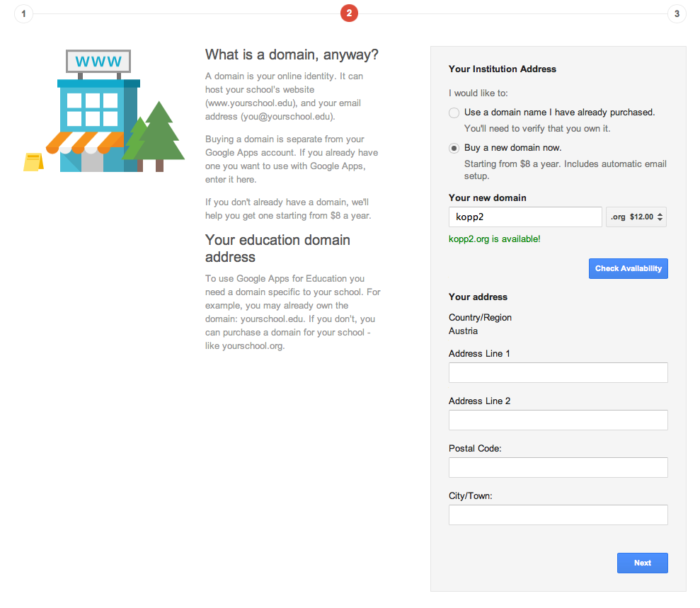Open the .org $12.00 extension dropdown
Viewport: 700px width, 608px height.
[636, 217]
